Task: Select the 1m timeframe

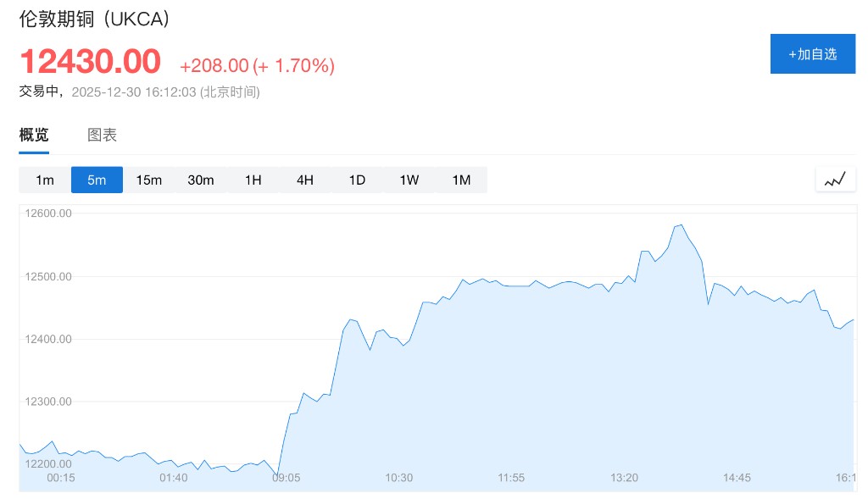Action: click(x=45, y=180)
